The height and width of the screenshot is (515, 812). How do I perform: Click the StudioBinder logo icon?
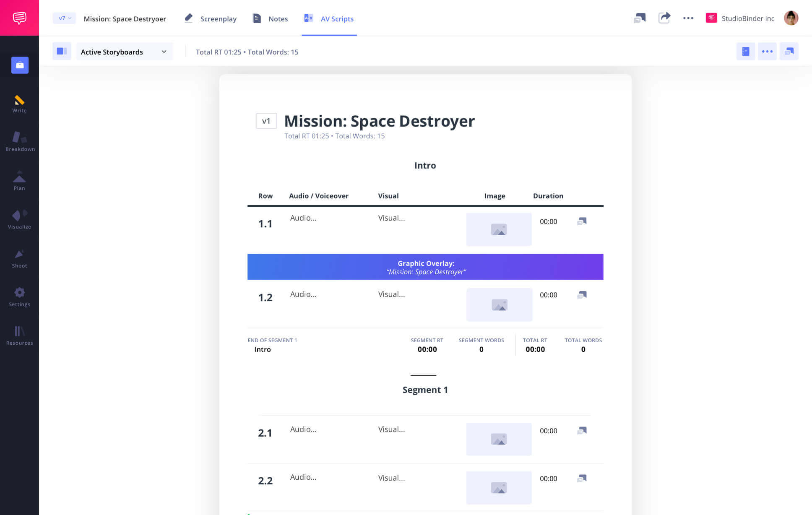(x=19, y=18)
